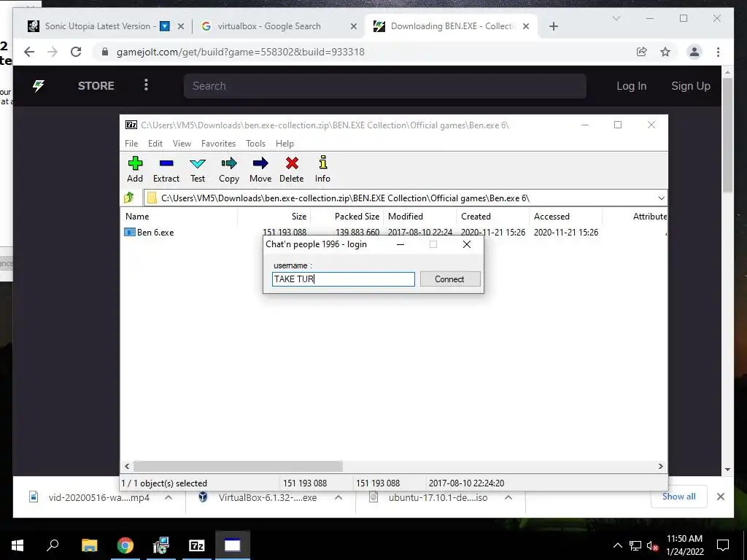
Task: Select the Ben 6.exe file icon
Action: point(130,233)
